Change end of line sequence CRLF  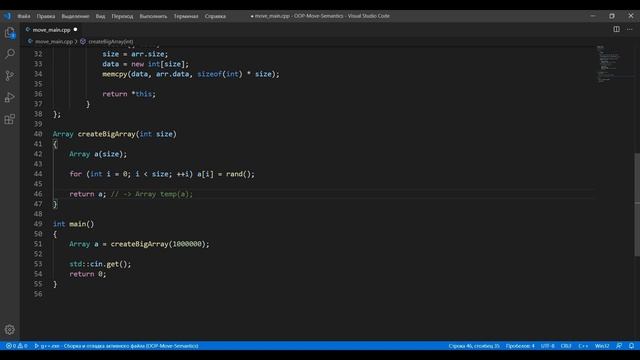pyautogui.click(x=566, y=346)
